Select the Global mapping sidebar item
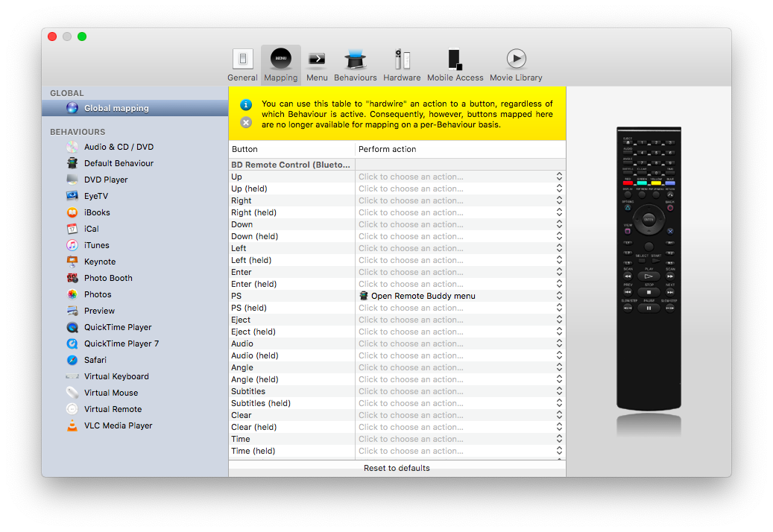The image size is (773, 532). coord(135,108)
